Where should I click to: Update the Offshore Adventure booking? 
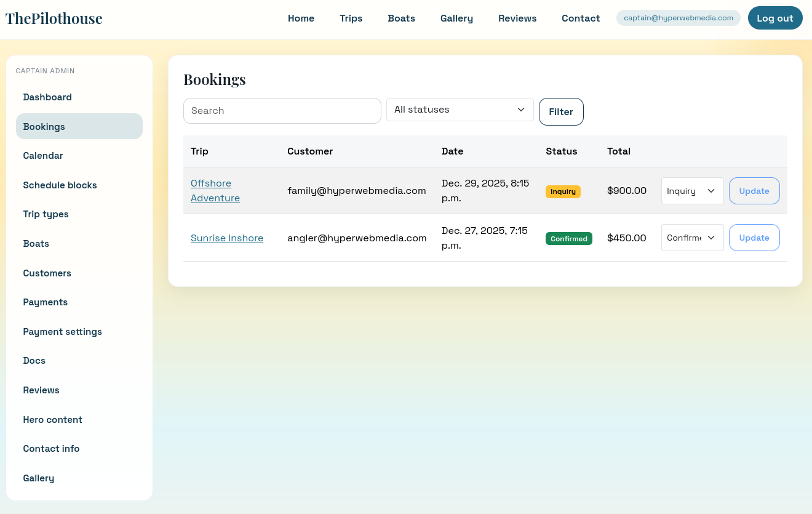point(754,191)
